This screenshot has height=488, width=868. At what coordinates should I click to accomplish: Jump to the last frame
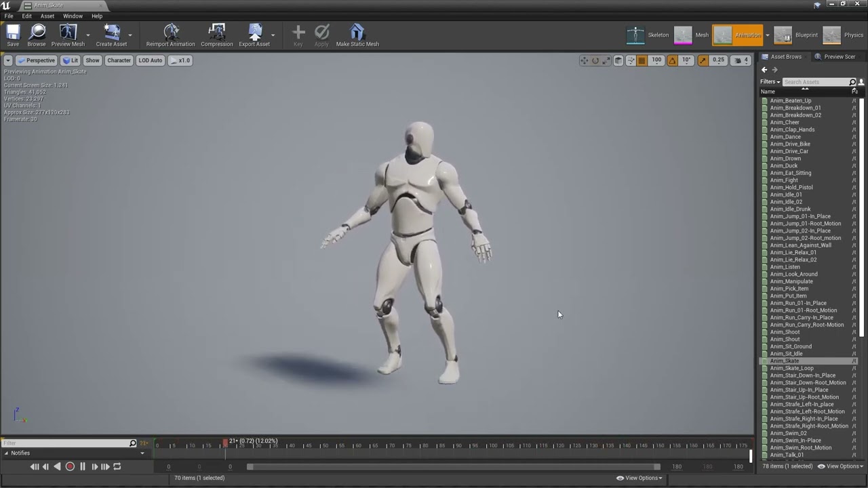click(x=105, y=466)
